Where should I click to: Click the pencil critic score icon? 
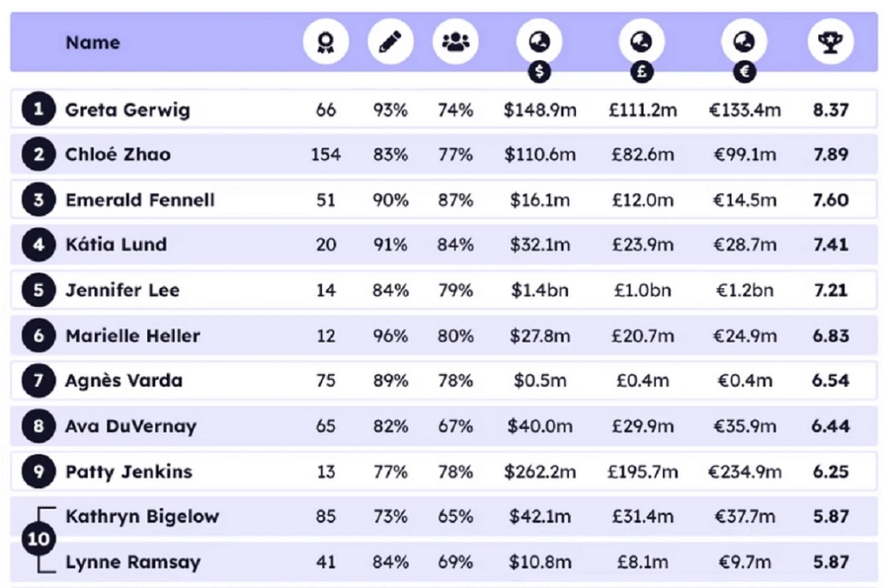click(391, 42)
